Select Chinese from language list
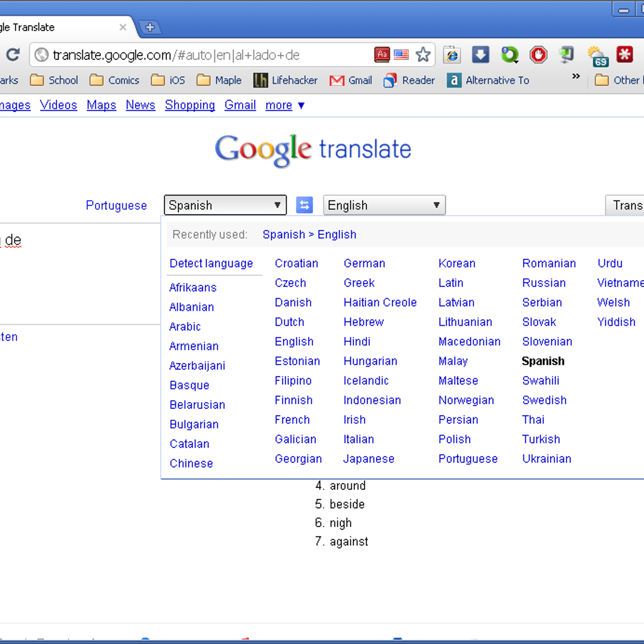Image resolution: width=644 pixels, height=644 pixels. point(191,463)
